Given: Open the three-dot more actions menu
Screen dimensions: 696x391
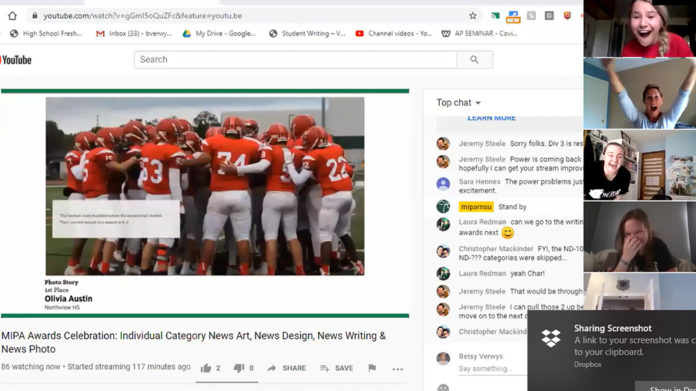Looking at the screenshot, I should [398, 369].
